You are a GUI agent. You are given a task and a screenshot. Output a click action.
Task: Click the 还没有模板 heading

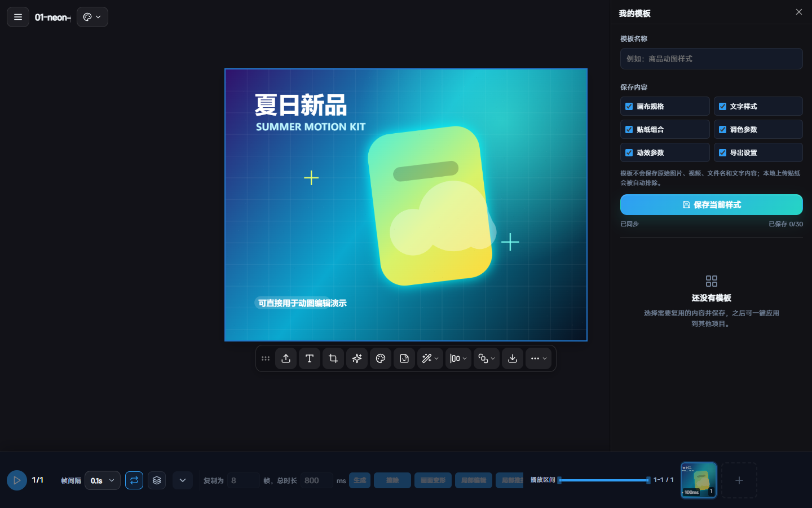[712, 298]
